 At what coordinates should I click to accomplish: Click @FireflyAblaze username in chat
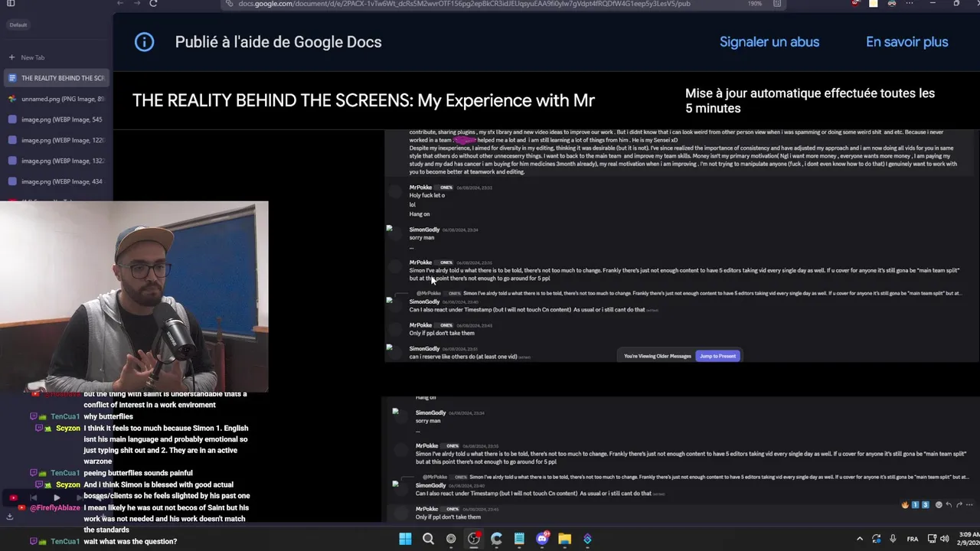55,507
